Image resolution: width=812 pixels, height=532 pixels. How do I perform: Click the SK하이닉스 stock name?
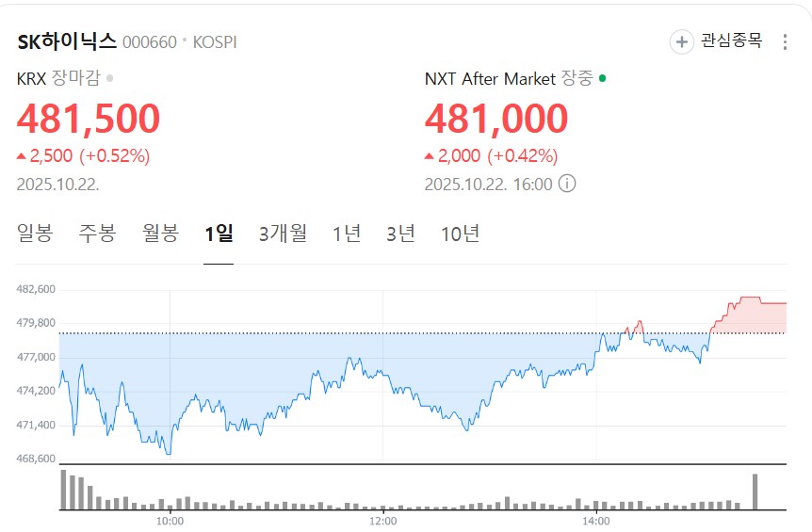[67, 41]
